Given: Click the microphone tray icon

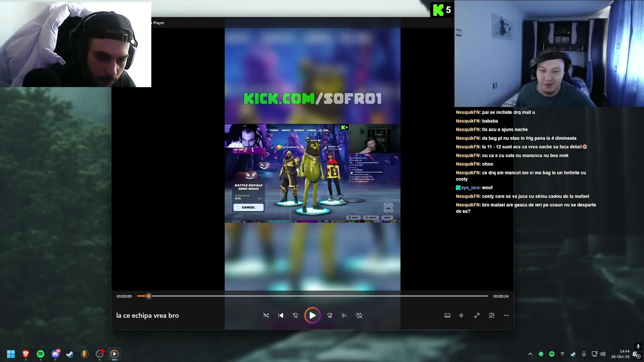Looking at the screenshot, I should 584,354.
